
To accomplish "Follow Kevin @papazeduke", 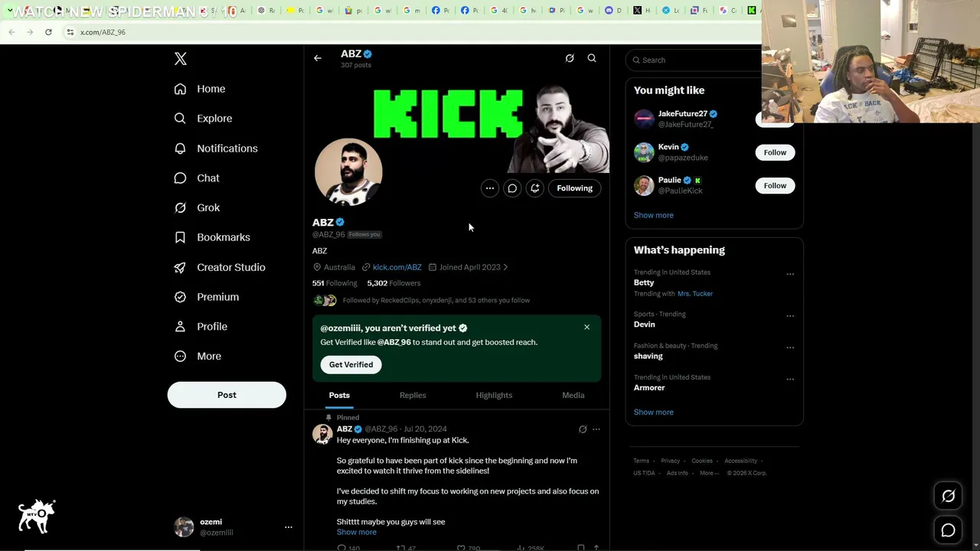I will click(x=775, y=152).
